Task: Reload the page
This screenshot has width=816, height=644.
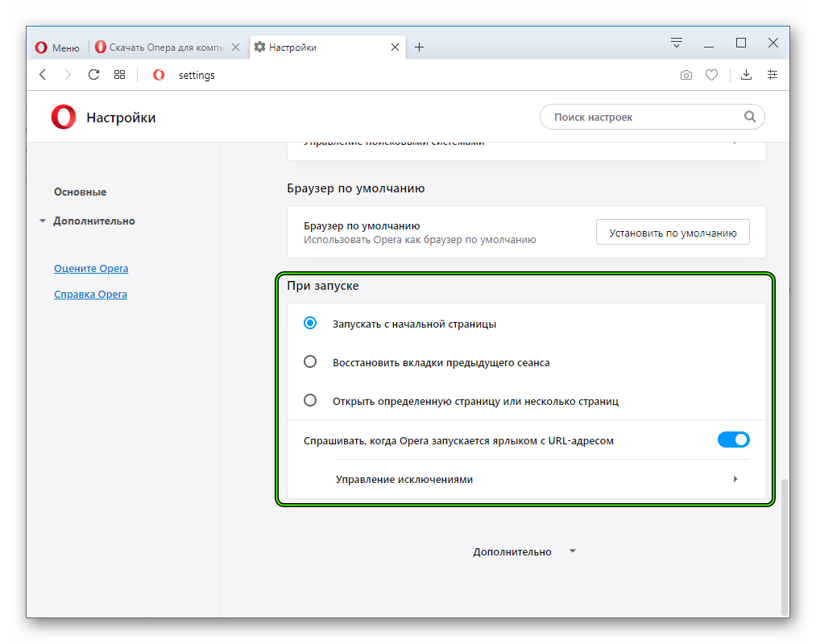Action: [x=93, y=75]
